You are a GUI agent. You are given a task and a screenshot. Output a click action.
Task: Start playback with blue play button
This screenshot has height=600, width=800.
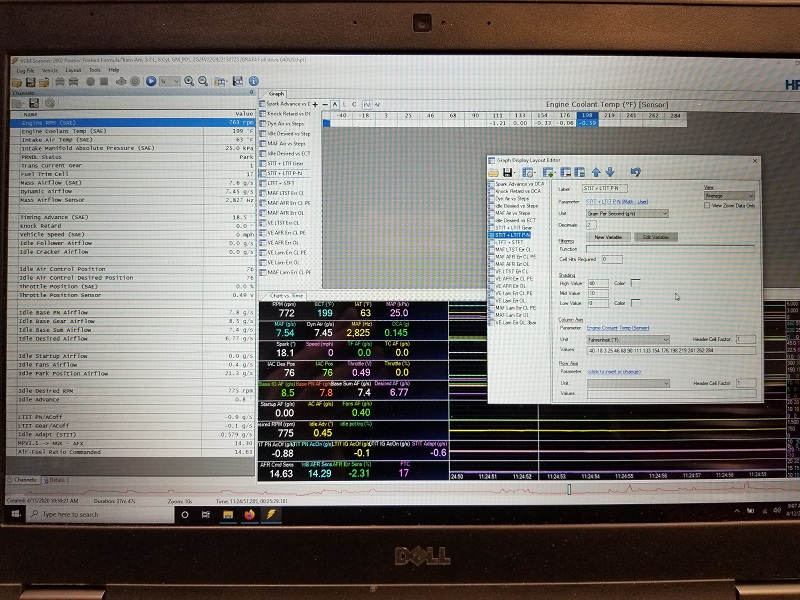pyautogui.click(x=151, y=81)
